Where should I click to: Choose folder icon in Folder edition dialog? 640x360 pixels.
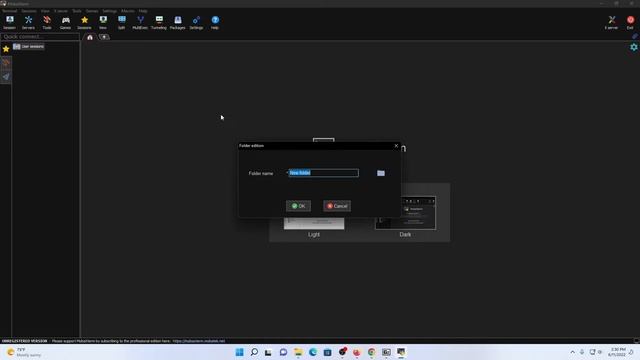click(x=381, y=173)
